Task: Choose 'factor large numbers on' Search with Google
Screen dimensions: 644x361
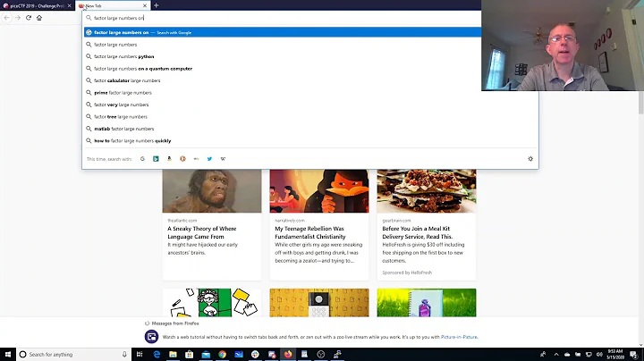Action: pyautogui.click(x=283, y=32)
